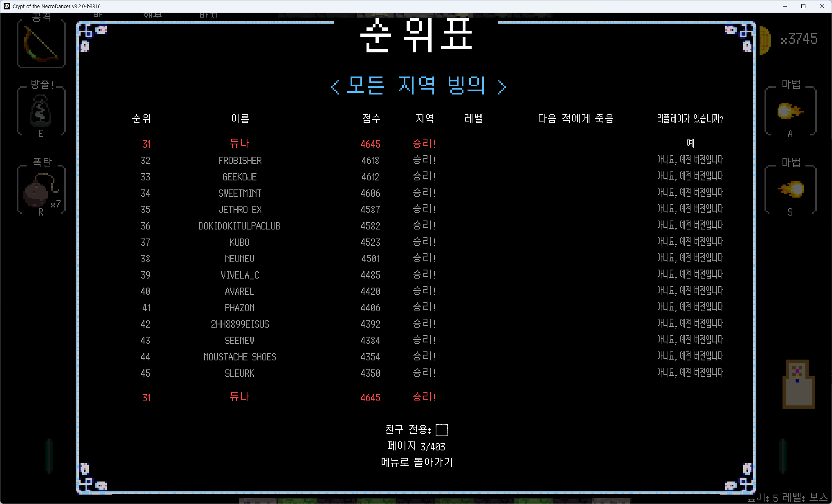Screen dimensions: 832x504
Task: Click the 점수 score column header
Action: (371, 119)
